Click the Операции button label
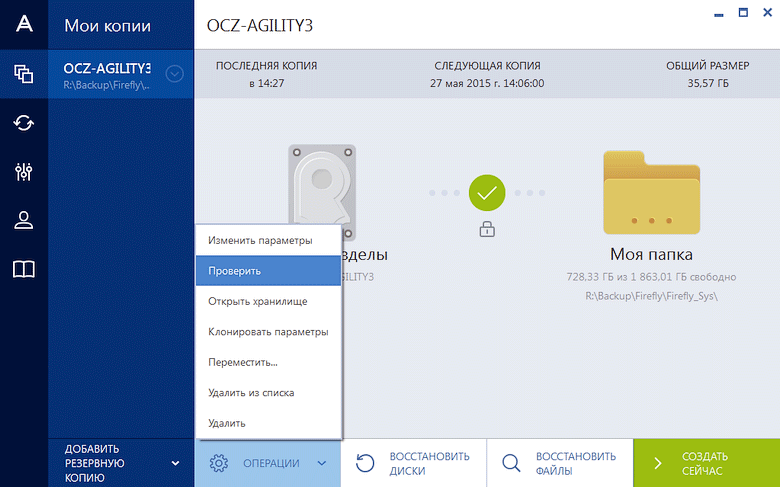 pos(271,463)
